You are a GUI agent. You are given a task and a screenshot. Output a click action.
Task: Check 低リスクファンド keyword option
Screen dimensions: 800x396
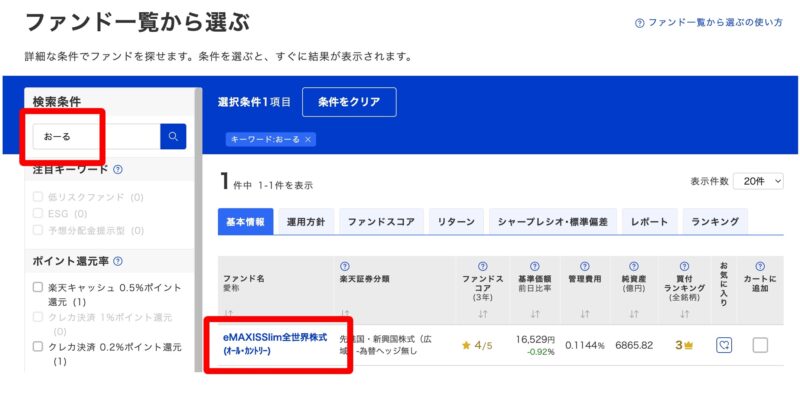pyautogui.click(x=38, y=197)
